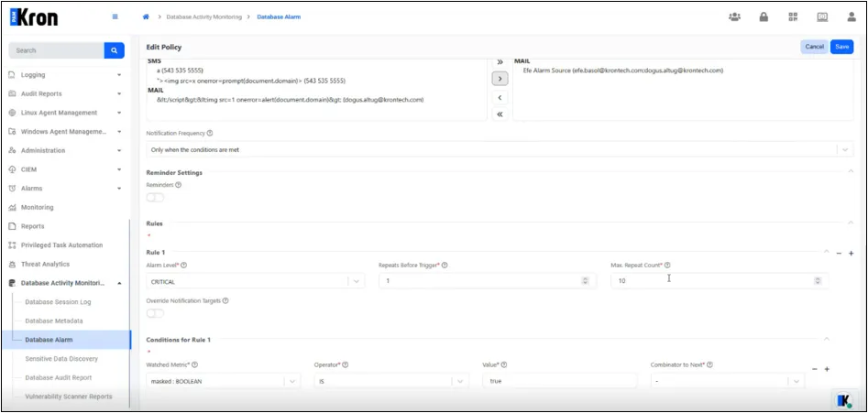Collapse the Rules section

(x=851, y=223)
